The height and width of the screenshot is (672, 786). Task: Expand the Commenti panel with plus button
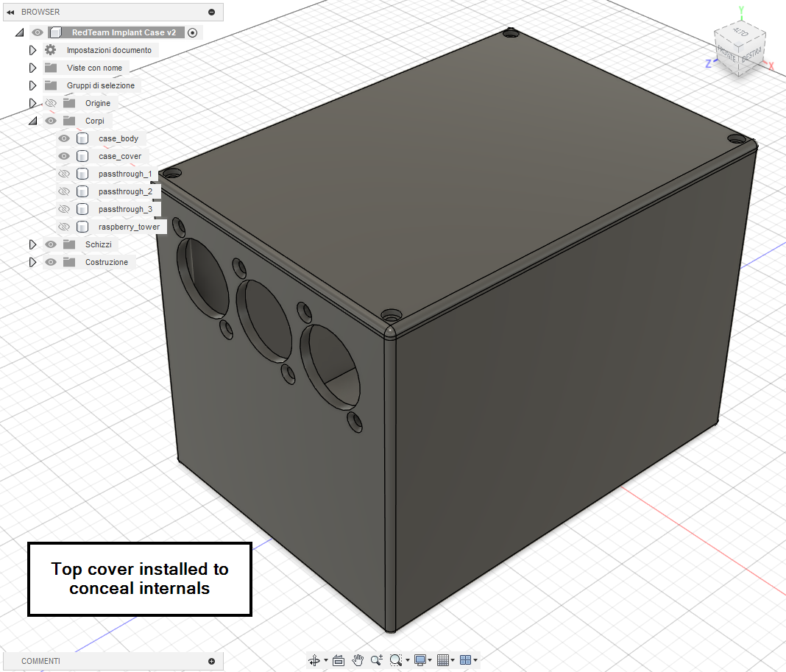212,661
